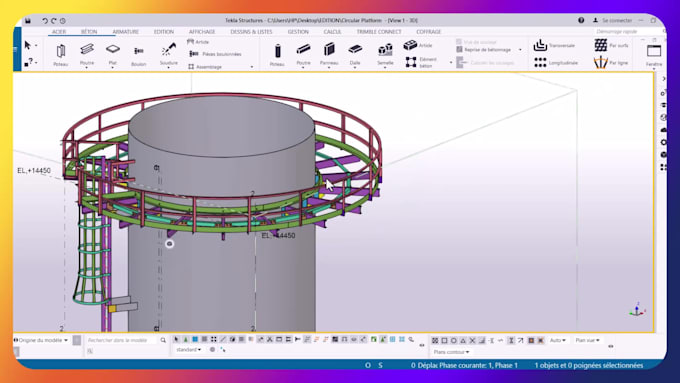Click the Rechercher dans le modèle field
Image resolution: width=680 pixels, height=383 pixels.
click(121, 340)
